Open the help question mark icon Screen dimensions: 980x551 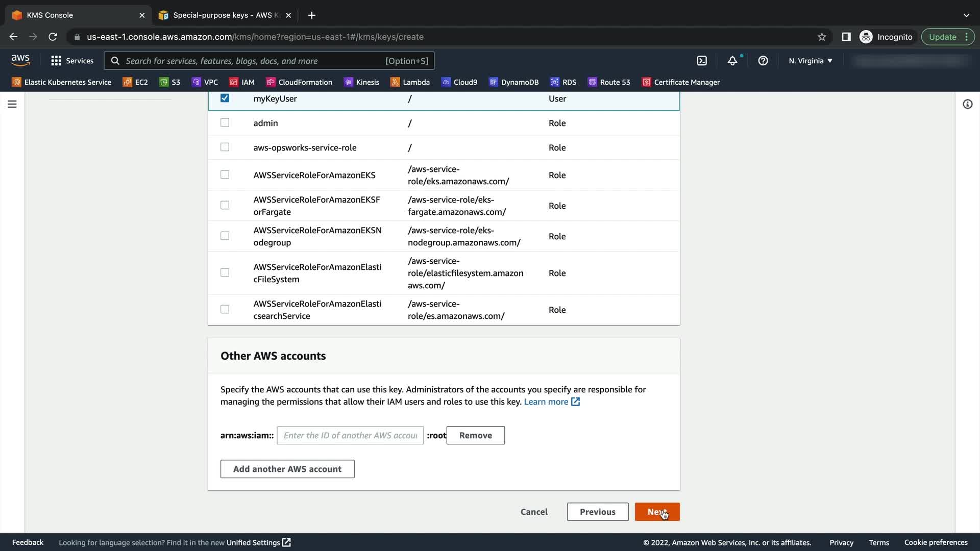763,61
